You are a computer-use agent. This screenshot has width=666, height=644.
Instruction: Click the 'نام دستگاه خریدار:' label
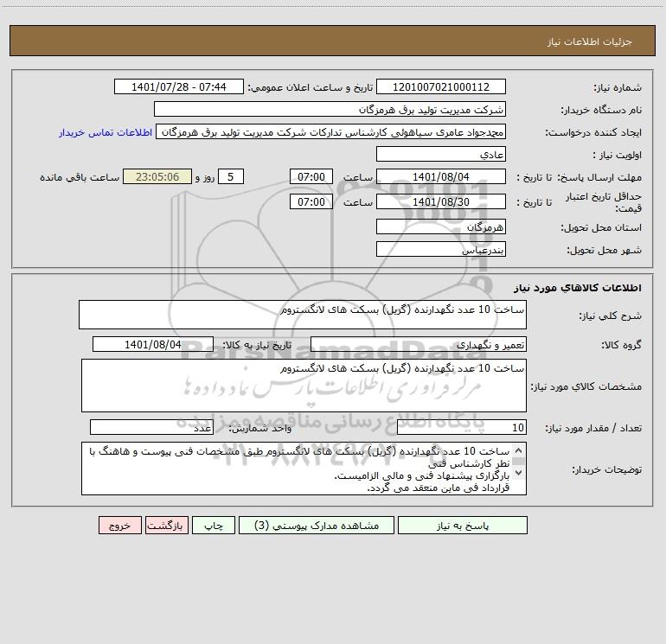click(601, 110)
